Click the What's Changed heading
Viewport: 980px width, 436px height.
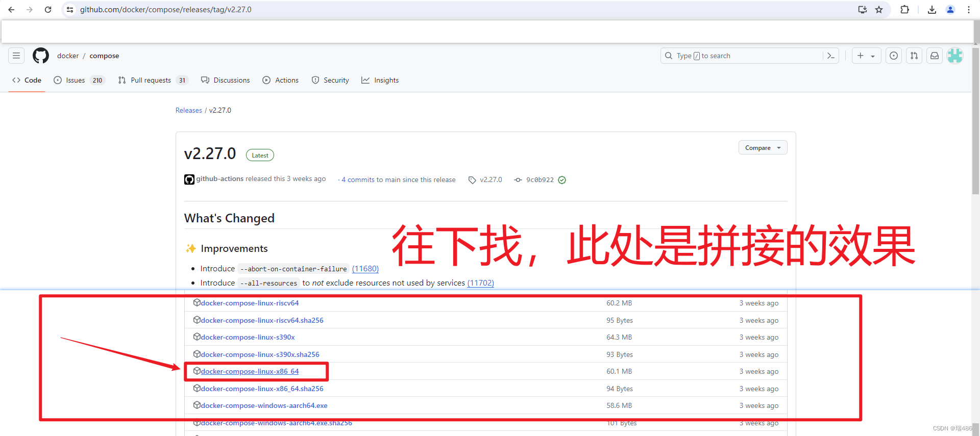click(229, 218)
